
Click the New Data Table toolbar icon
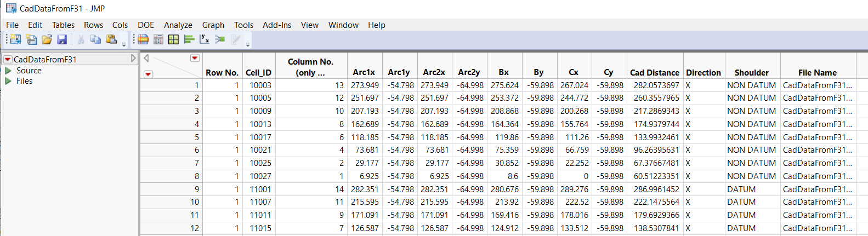coord(15,39)
